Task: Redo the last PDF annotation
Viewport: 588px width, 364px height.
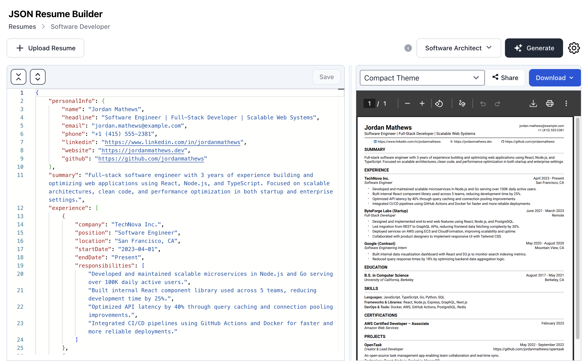Action: [497, 104]
